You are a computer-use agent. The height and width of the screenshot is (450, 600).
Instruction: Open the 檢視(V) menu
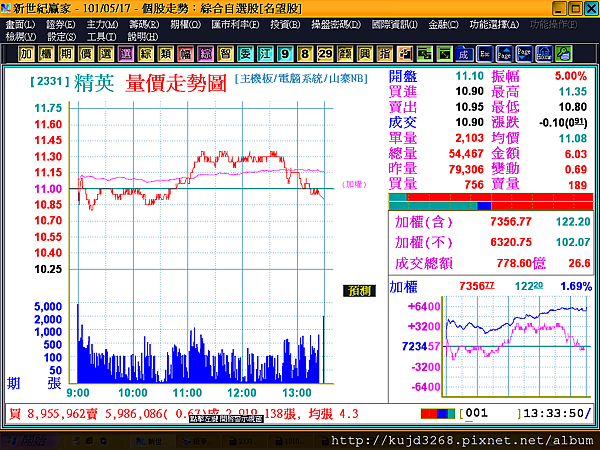(x=21, y=37)
